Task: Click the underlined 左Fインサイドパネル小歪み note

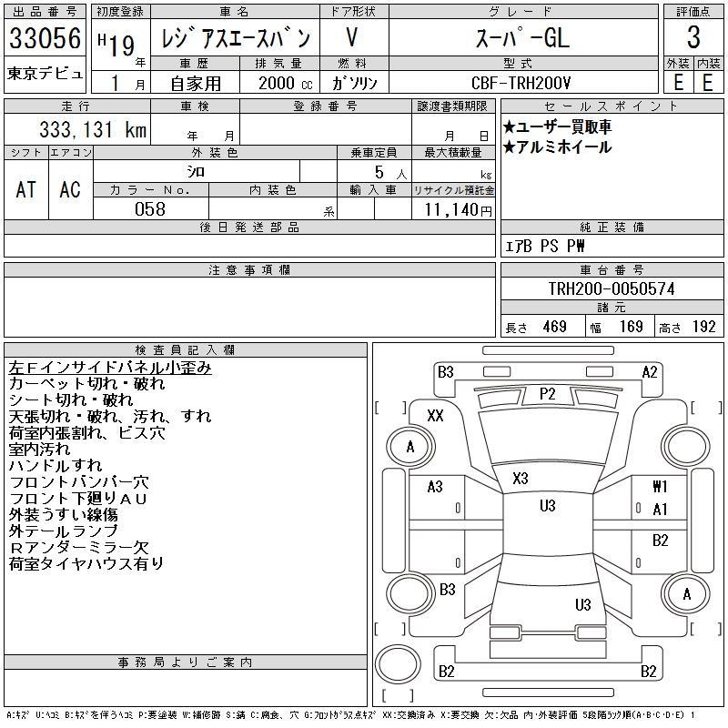Action: point(110,368)
